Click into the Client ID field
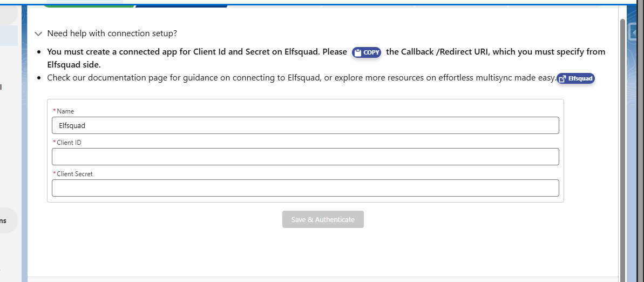 pos(305,157)
